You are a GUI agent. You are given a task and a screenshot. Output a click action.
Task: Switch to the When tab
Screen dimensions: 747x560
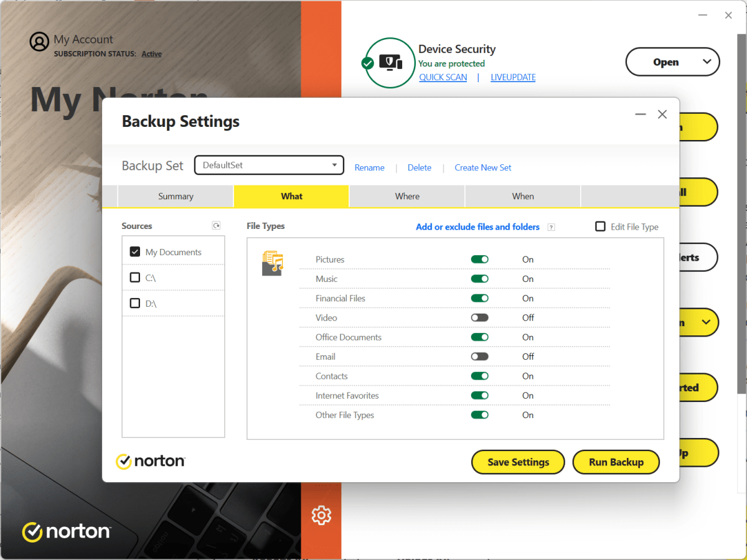coord(523,196)
